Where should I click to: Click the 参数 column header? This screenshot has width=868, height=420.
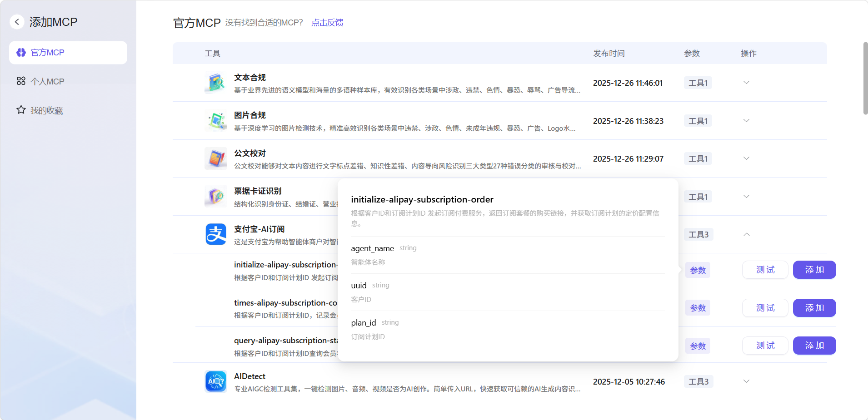click(692, 54)
